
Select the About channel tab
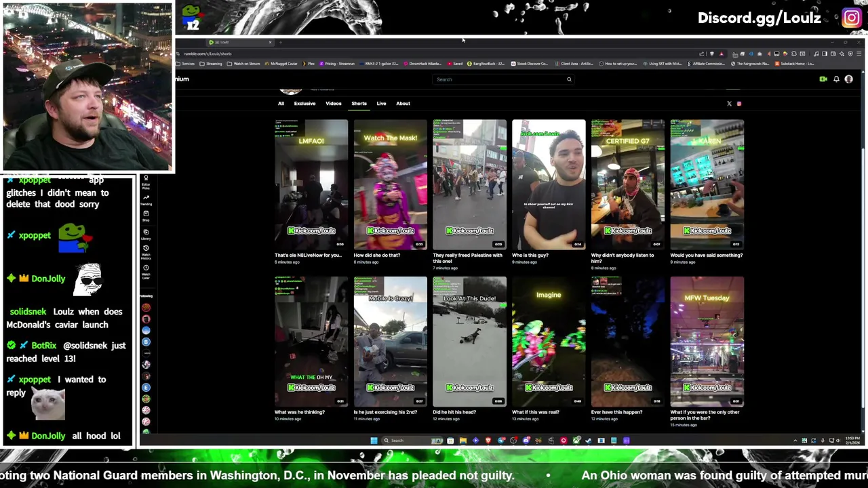(x=403, y=104)
